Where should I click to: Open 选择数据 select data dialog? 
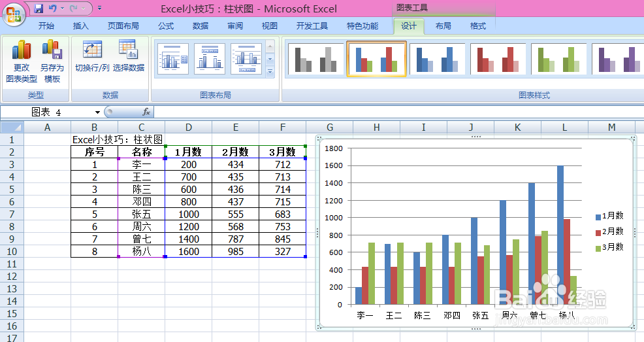[129, 56]
